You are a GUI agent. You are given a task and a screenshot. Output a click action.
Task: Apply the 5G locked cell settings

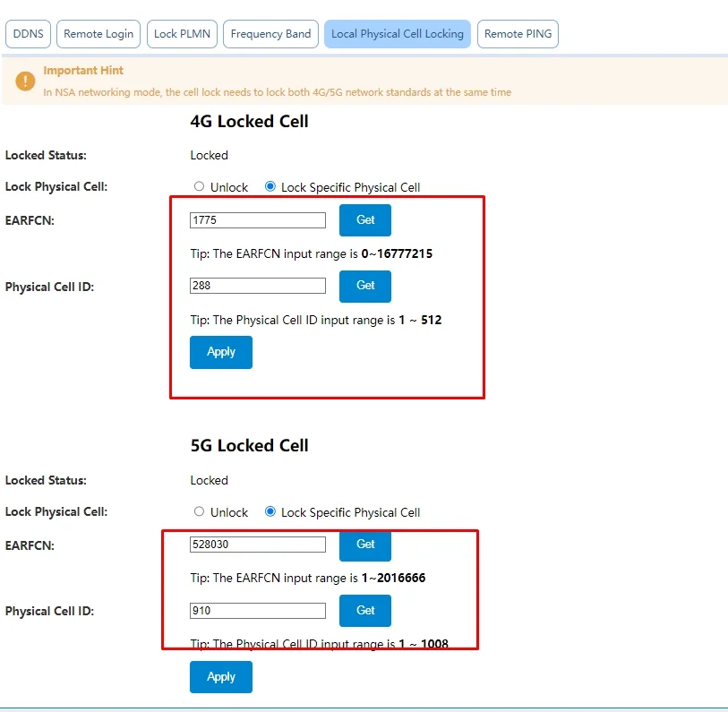[x=221, y=677]
